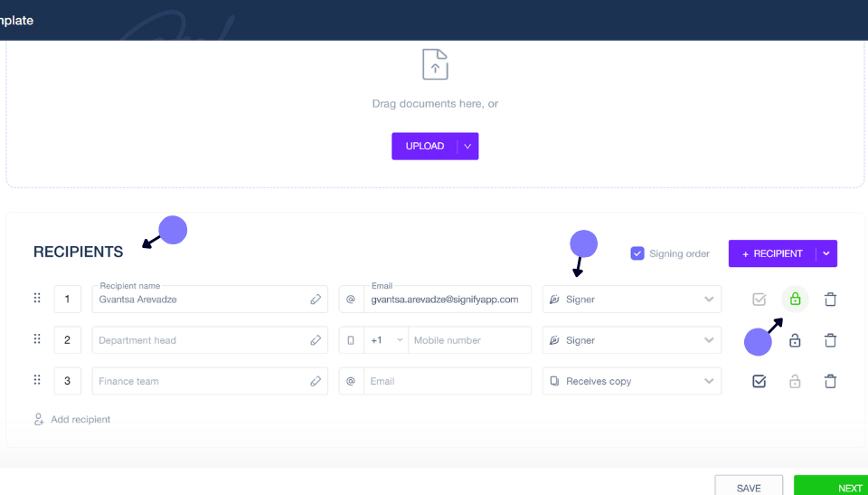Click order number box 3
Screen dimensions: 868x495
[x=68, y=381]
